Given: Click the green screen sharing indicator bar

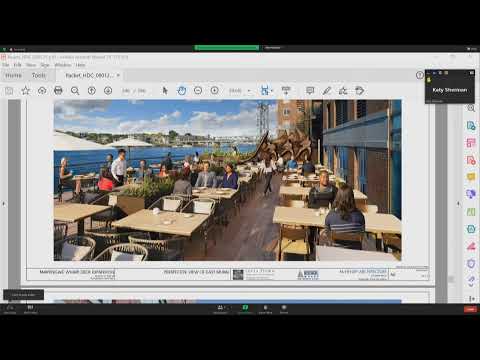Looking at the screenshot, I should pos(227,48).
